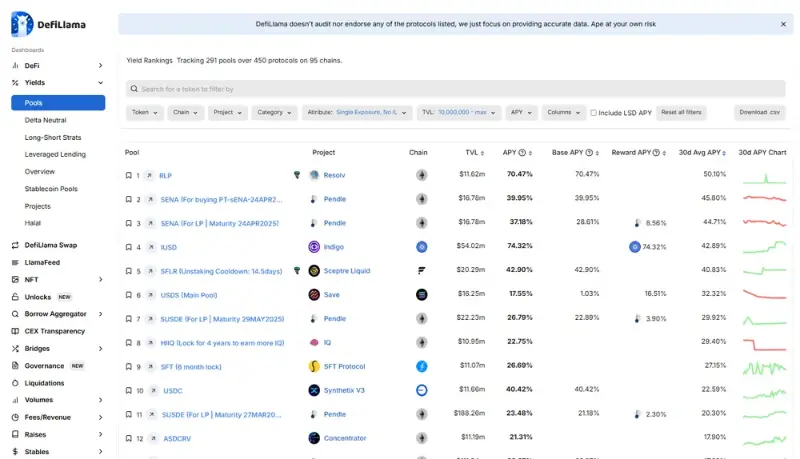Open LlamaFeed in the sidebar

(42, 263)
